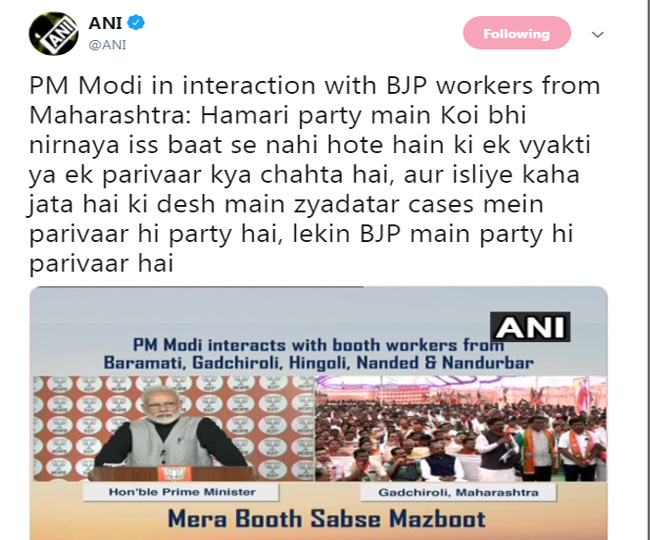Click the "PM Modi interacts with booth workers" headline
650x540 pixels.
(x=318, y=345)
